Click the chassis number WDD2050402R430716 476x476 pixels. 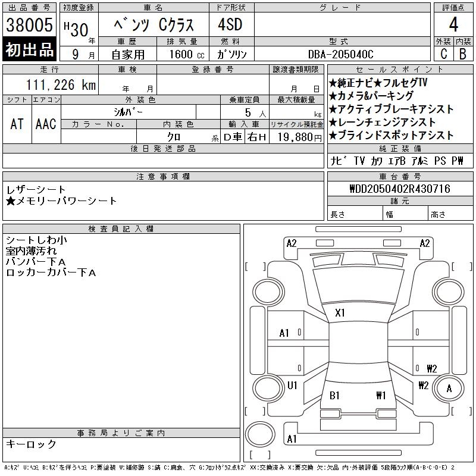(400, 189)
